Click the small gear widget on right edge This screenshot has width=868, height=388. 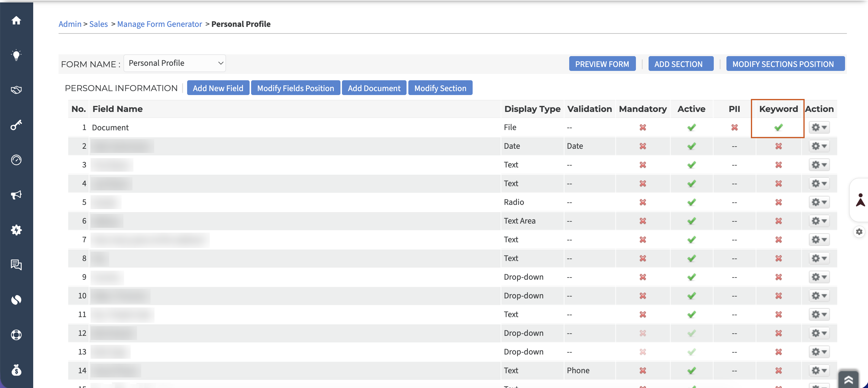pos(859,232)
